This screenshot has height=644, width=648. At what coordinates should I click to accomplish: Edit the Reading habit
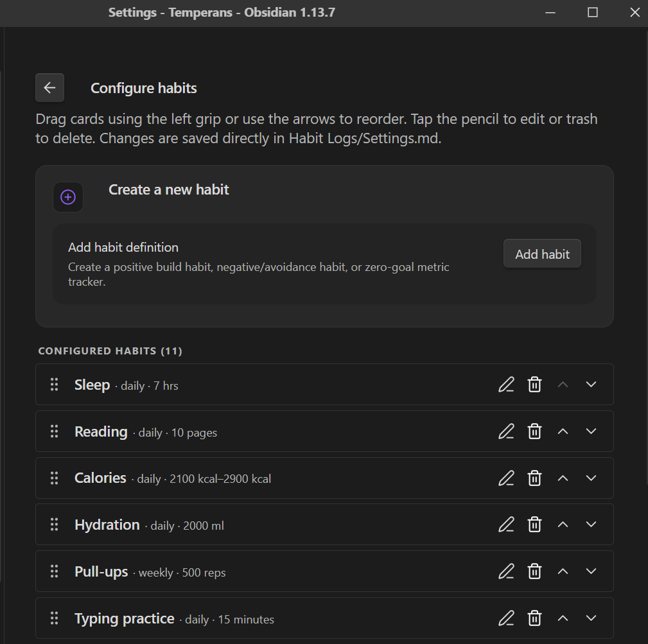(x=506, y=431)
